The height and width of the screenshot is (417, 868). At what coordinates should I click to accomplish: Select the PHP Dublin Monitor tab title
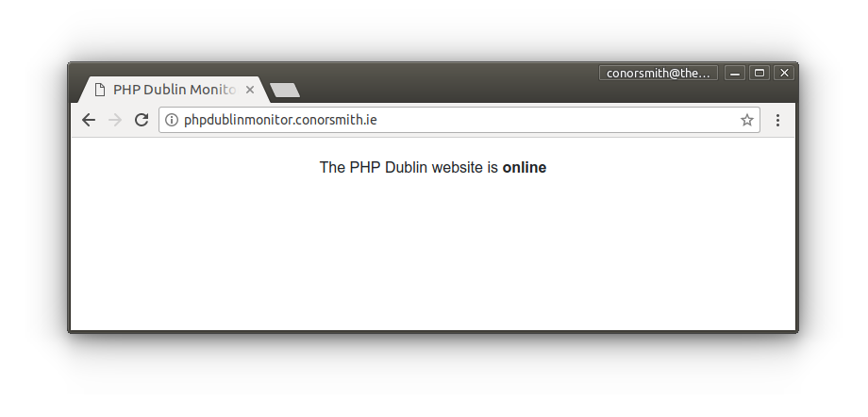[x=175, y=90]
